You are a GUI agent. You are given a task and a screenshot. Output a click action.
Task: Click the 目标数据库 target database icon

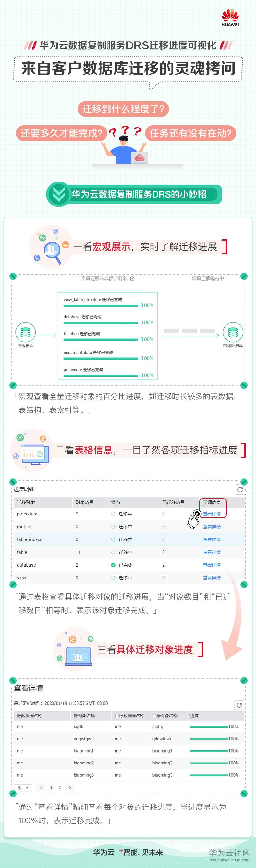point(233,332)
